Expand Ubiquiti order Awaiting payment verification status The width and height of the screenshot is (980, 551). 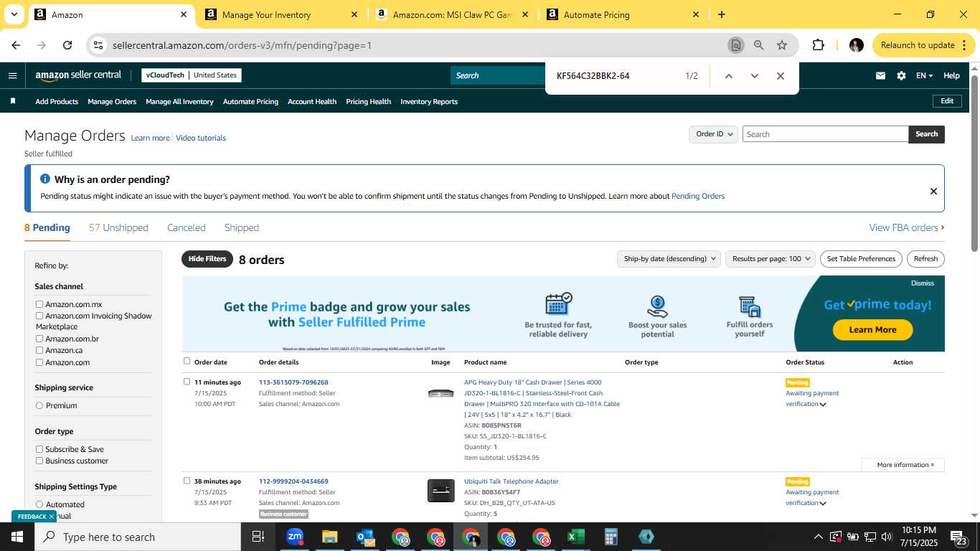823,504
